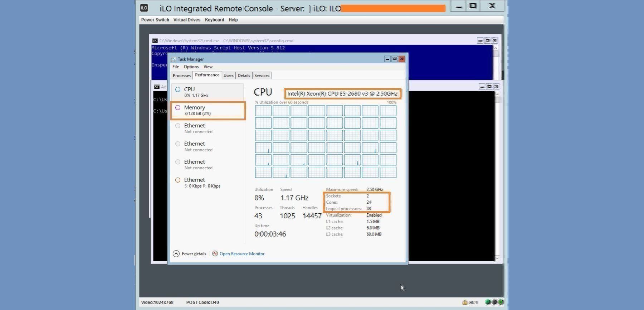Click the Task Manager title bar icon

click(x=174, y=59)
